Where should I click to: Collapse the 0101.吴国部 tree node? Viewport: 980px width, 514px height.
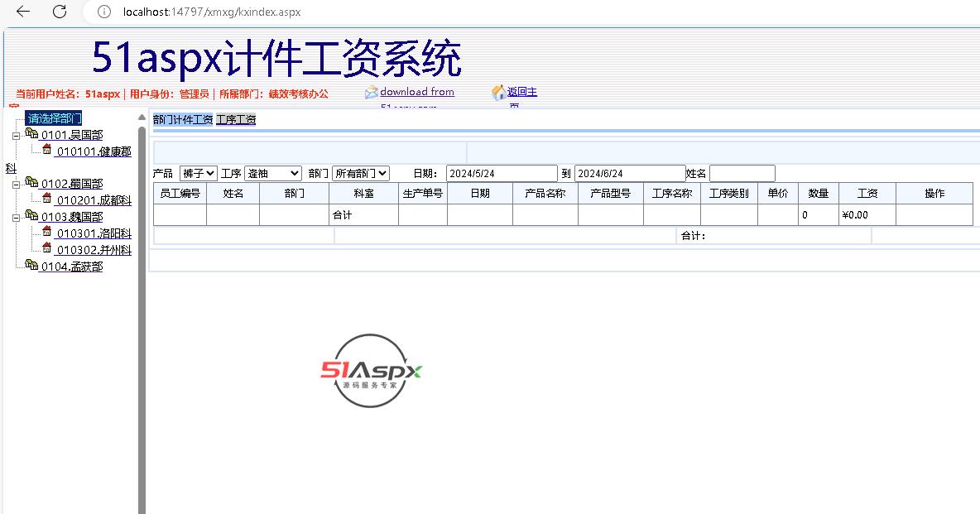click(x=17, y=136)
